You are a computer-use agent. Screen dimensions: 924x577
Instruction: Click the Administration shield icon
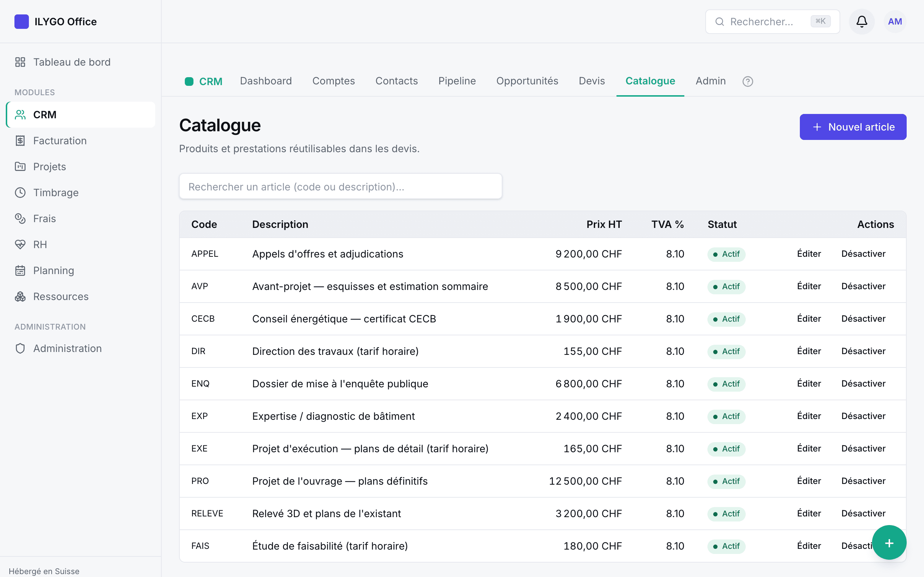pyautogui.click(x=20, y=348)
